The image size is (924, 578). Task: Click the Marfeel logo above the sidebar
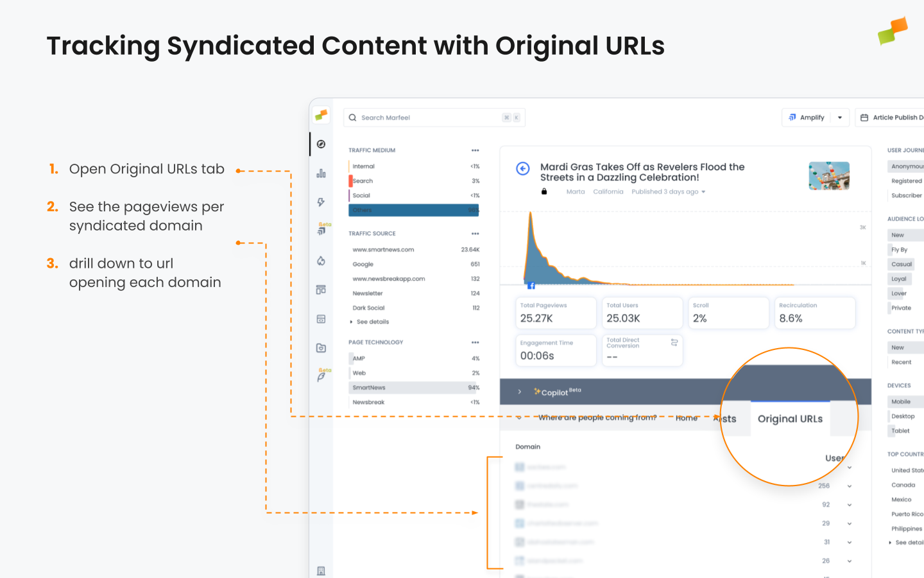[321, 115]
